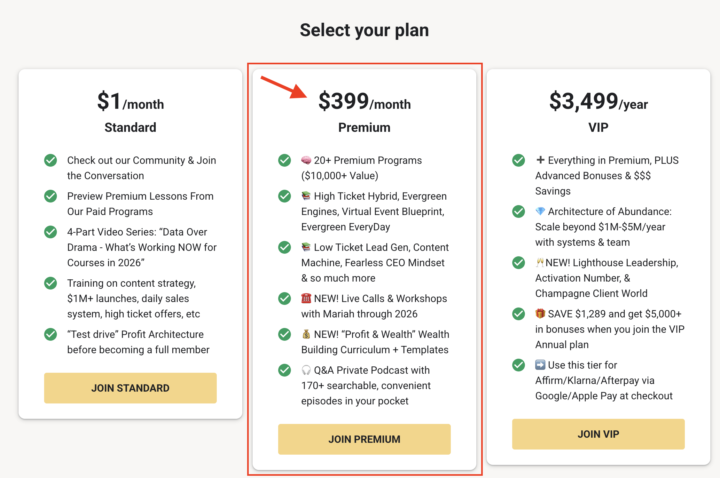The height and width of the screenshot is (478, 720).
Task: Click the $399/month Premium price heading
Action: point(364,101)
